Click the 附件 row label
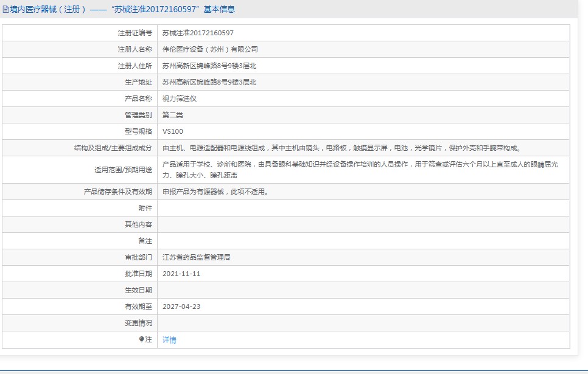 click(x=145, y=208)
